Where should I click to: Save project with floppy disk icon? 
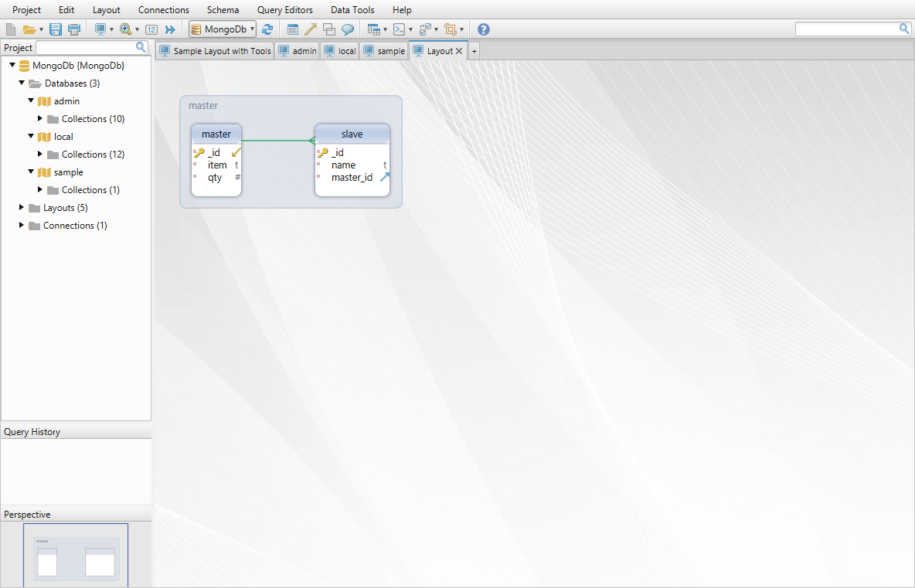56,29
